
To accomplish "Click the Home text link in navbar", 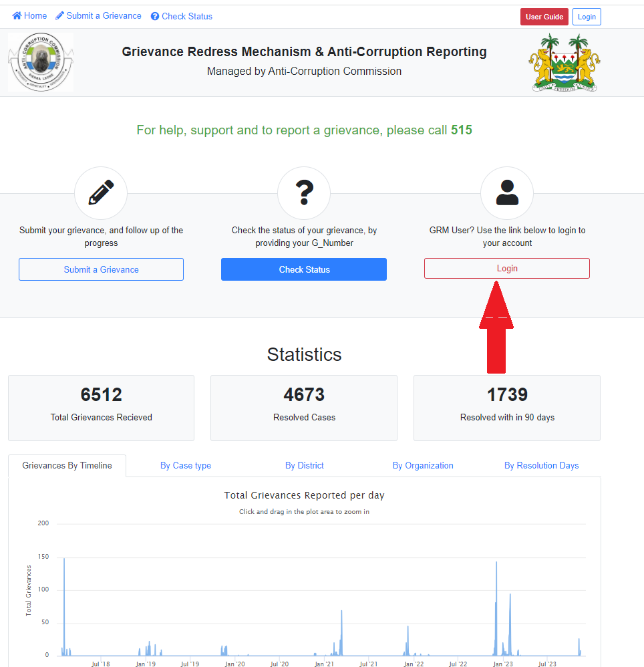I will [x=35, y=16].
